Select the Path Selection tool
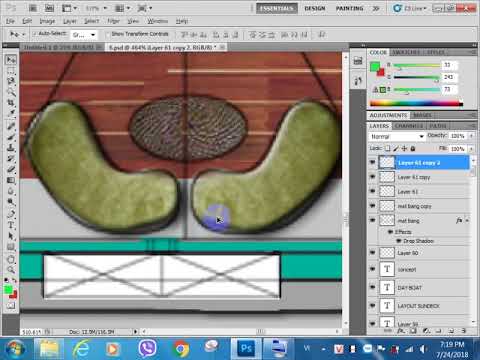The height and width of the screenshot is (360, 480). (x=11, y=236)
